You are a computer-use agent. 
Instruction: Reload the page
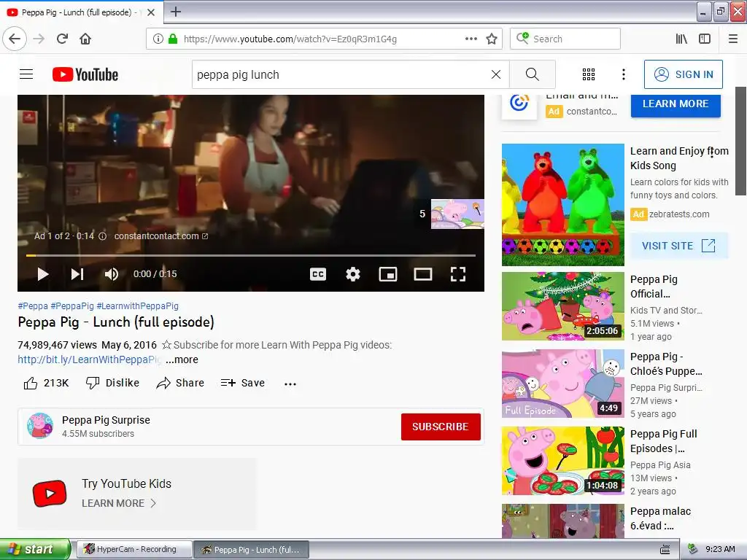(x=63, y=39)
